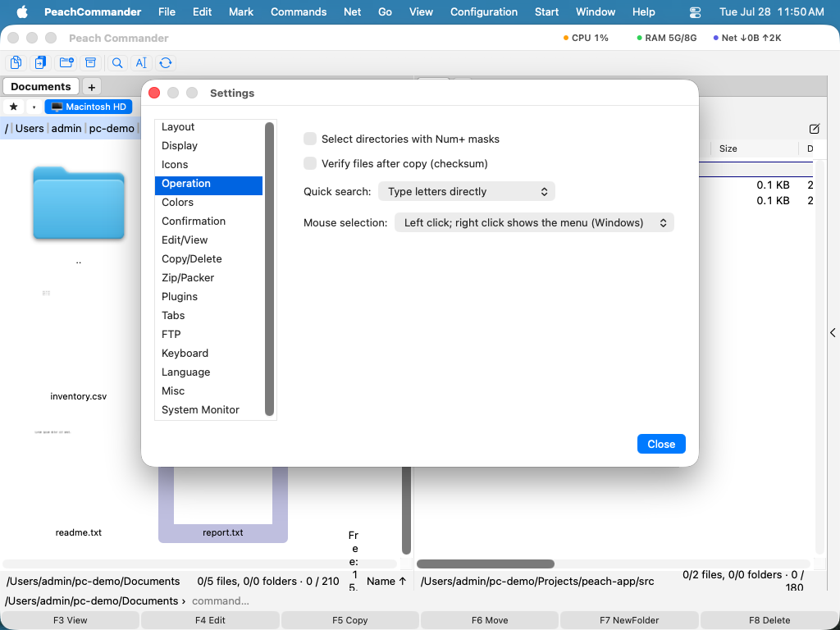The height and width of the screenshot is (630, 840).
Task: Select Plugins settings category
Action: (208, 296)
